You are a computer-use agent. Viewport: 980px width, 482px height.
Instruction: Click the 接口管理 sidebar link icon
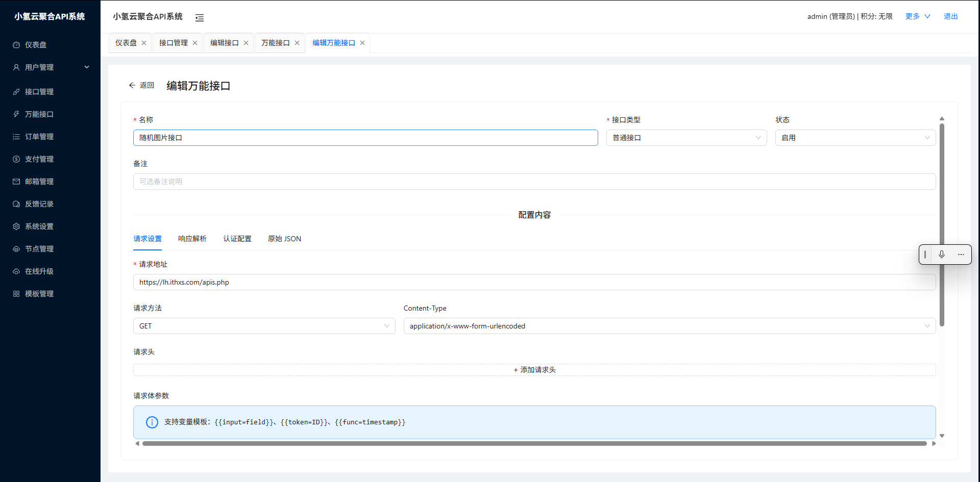(16, 92)
